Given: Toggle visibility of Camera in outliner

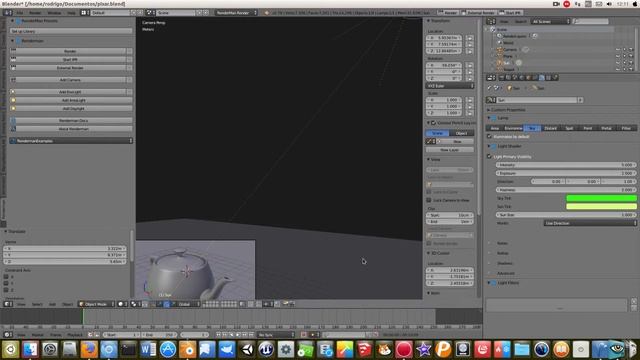Looking at the screenshot, I should point(618,49).
